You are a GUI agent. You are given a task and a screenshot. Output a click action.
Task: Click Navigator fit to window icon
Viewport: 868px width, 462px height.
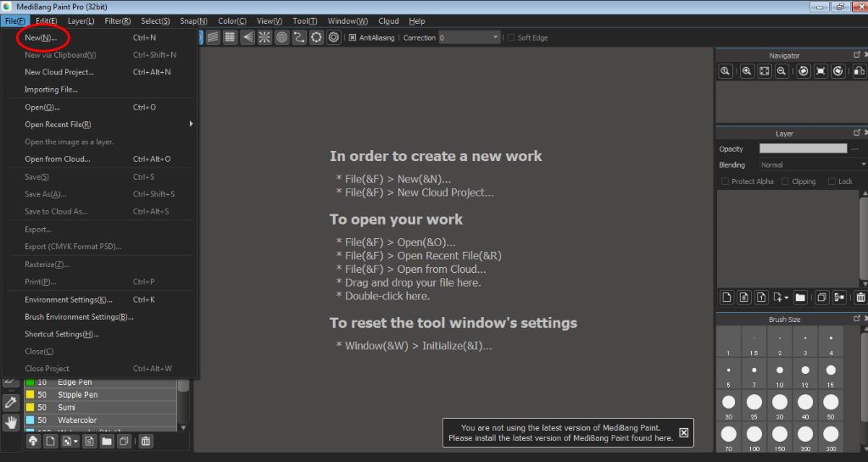[x=764, y=71]
